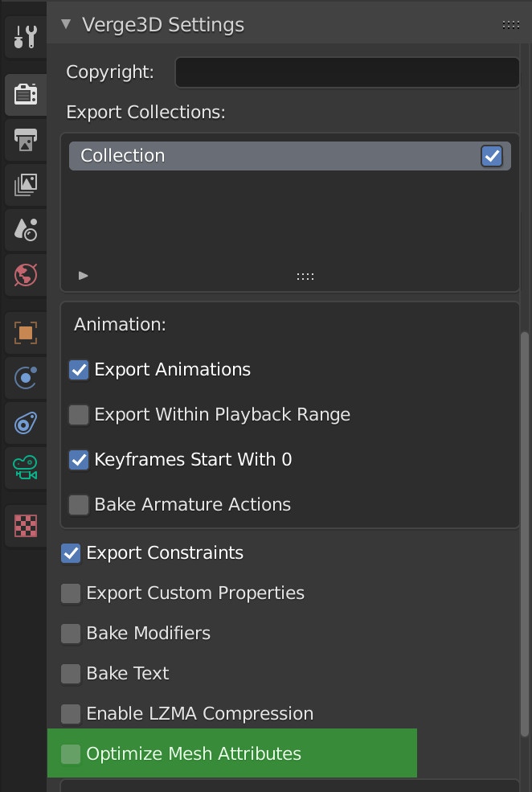Viewport: 532px width, 792px height.
Task: Select World properties globe icon
Action: tap(25, 275)
